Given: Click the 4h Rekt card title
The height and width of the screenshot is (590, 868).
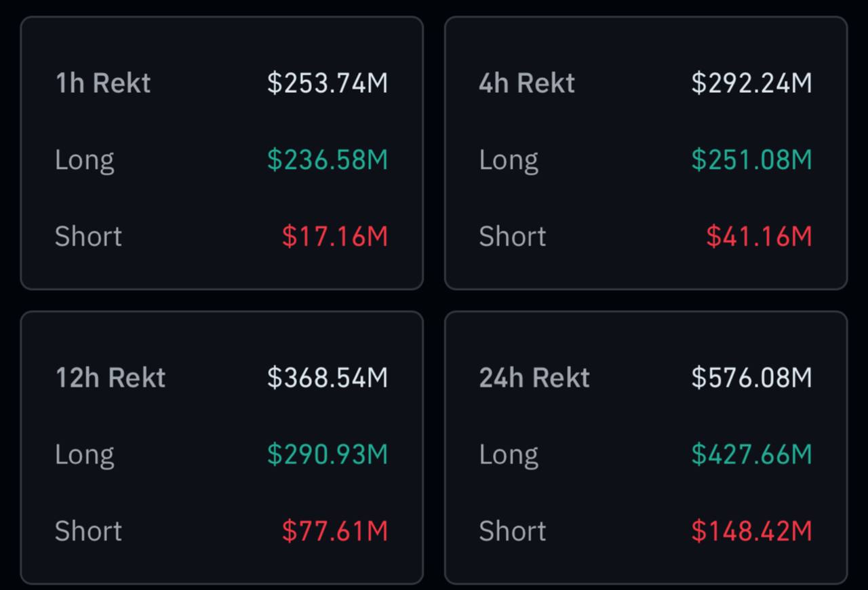Looking at the screenshot, I should 527,83.
